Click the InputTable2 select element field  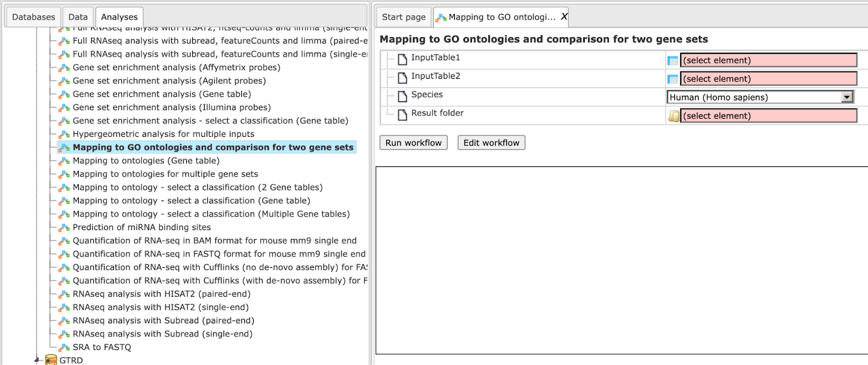(769, 79)
